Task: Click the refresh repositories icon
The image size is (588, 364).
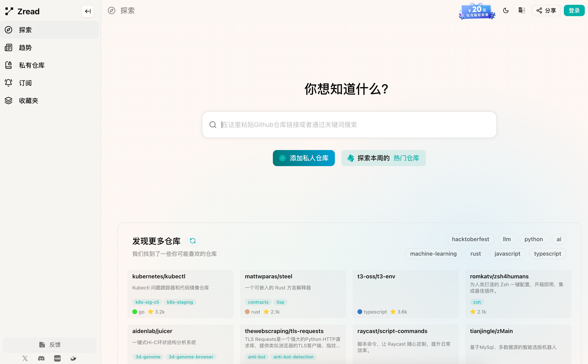Action: point(193,241)
